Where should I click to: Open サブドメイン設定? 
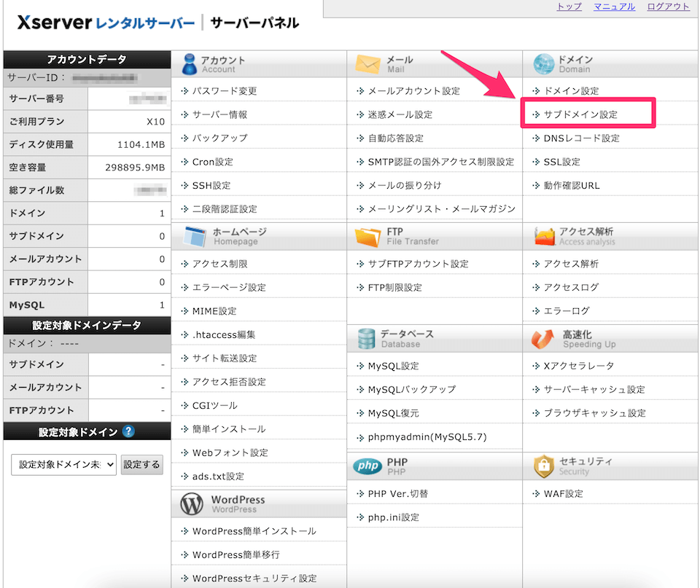point(580,114)
